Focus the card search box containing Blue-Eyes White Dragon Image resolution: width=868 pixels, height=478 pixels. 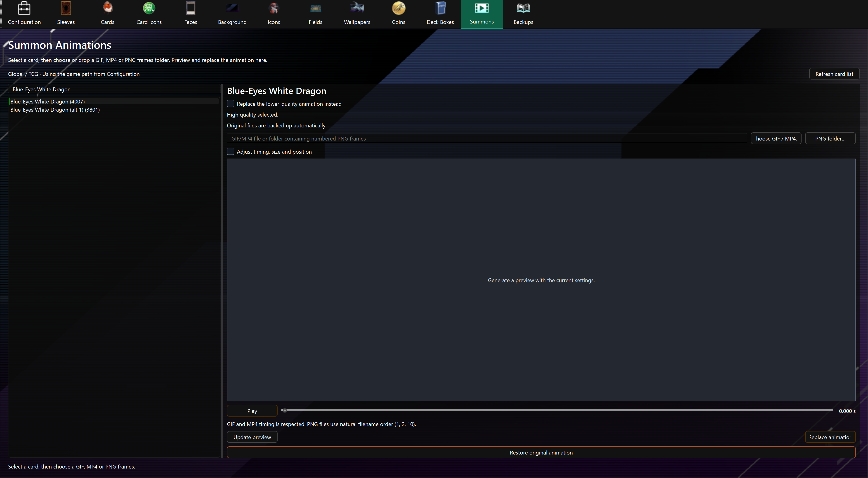(114, 89)
